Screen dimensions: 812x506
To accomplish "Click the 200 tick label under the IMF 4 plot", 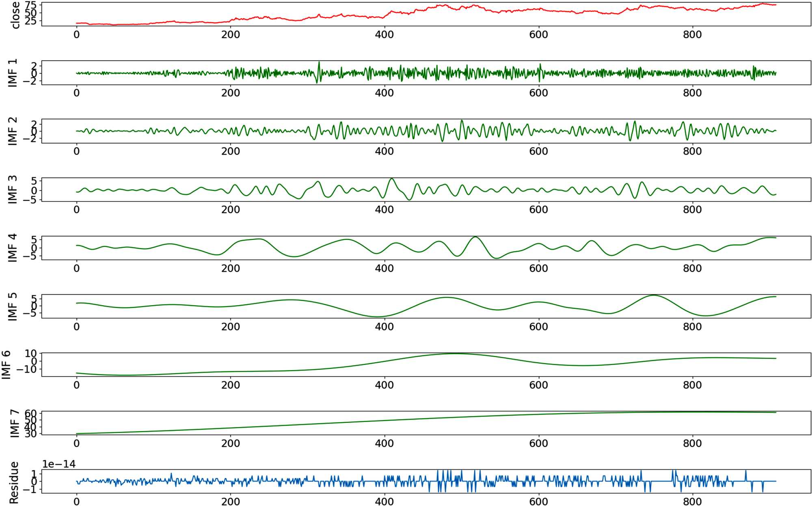I will point(230,268).
